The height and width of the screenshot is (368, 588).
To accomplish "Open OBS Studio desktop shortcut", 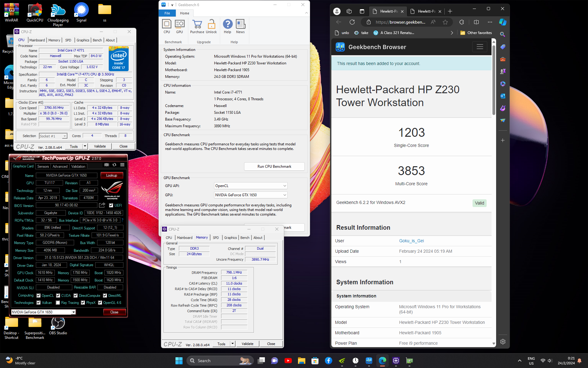I will pyautogui.click(x=58, y=326).
